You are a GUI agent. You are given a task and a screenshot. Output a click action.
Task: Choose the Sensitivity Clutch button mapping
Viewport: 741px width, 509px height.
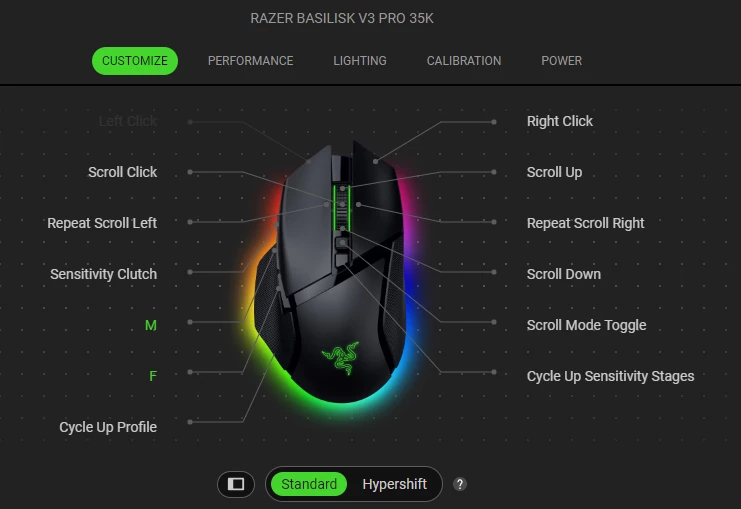point(103,274)
